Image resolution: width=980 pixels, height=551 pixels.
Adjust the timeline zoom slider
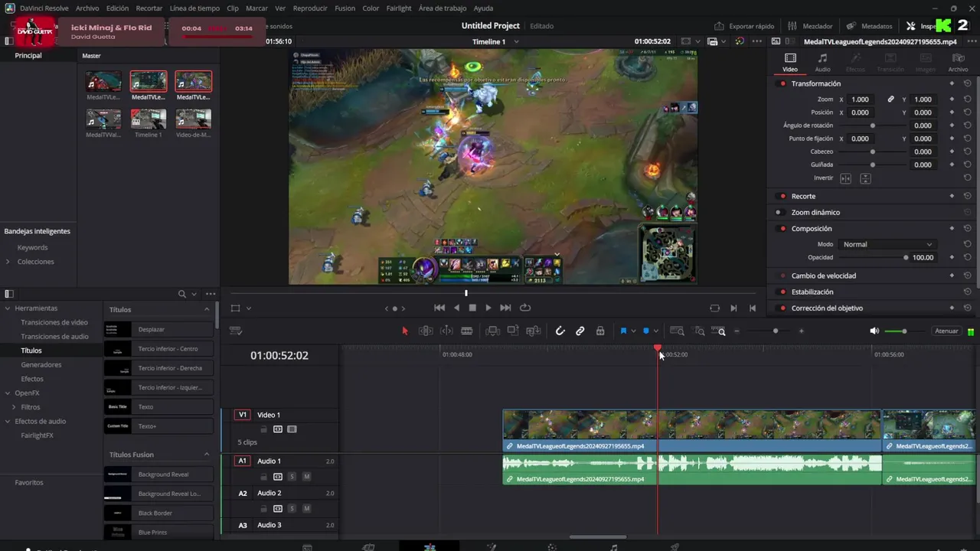click(776, 331)
